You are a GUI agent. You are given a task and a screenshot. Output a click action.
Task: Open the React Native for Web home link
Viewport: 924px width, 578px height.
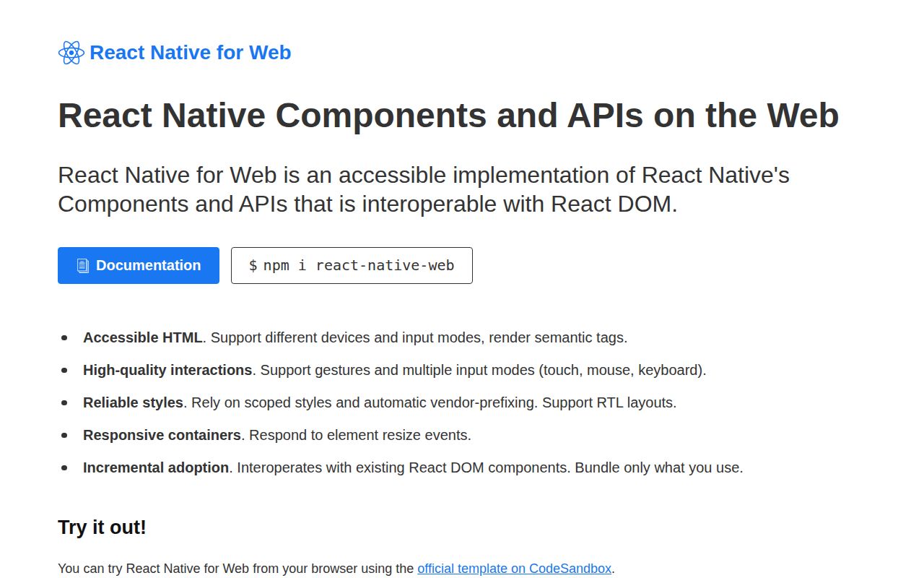click(x=175, y=53)
